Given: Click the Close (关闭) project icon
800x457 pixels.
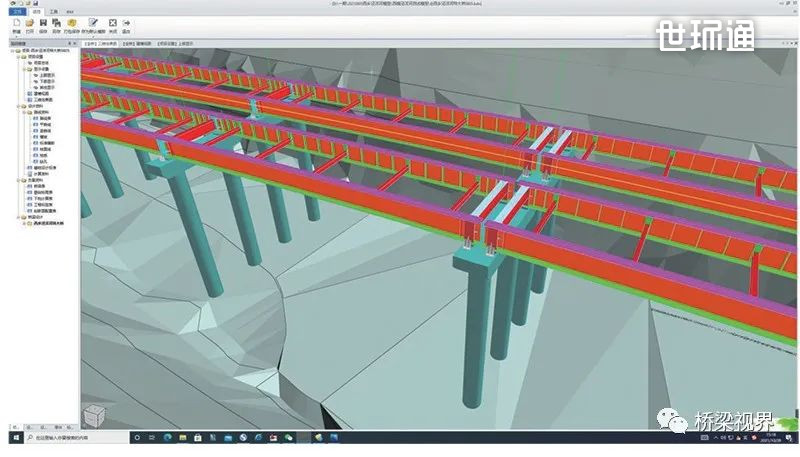Looking at the screenshot, I should 112,24.
